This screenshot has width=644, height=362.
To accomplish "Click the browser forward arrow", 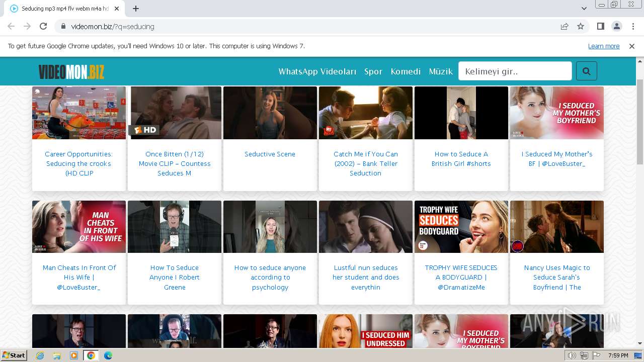I will (x=27, y=26).
